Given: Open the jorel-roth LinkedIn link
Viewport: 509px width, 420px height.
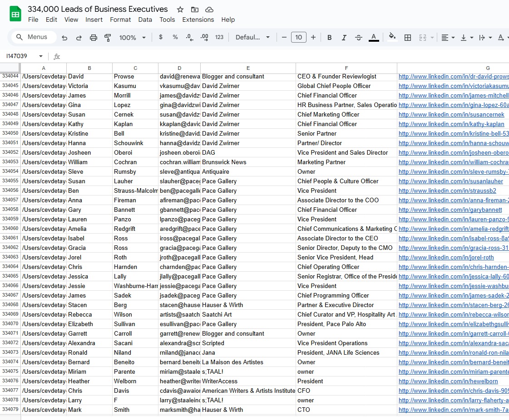Looking at the screenshot, I should [x=446, y=258].
